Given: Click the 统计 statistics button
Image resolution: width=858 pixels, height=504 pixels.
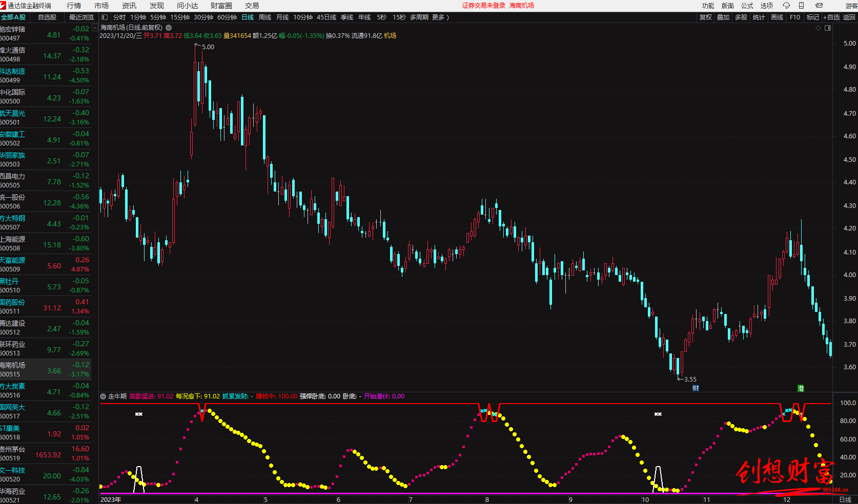Looking at the screenshot, I should tap(759, 17).
